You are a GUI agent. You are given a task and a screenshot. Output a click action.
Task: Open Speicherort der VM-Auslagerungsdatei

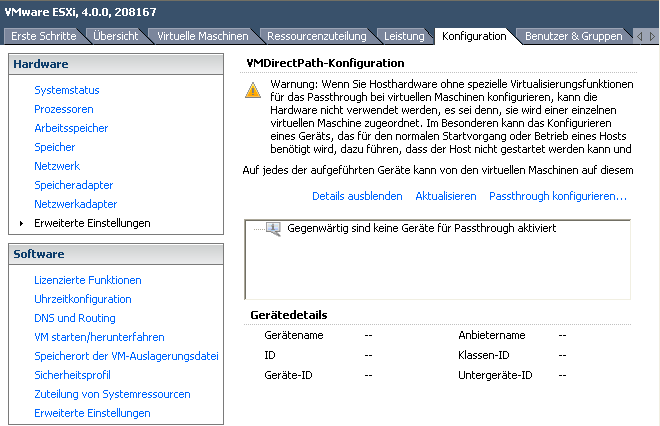126,356
